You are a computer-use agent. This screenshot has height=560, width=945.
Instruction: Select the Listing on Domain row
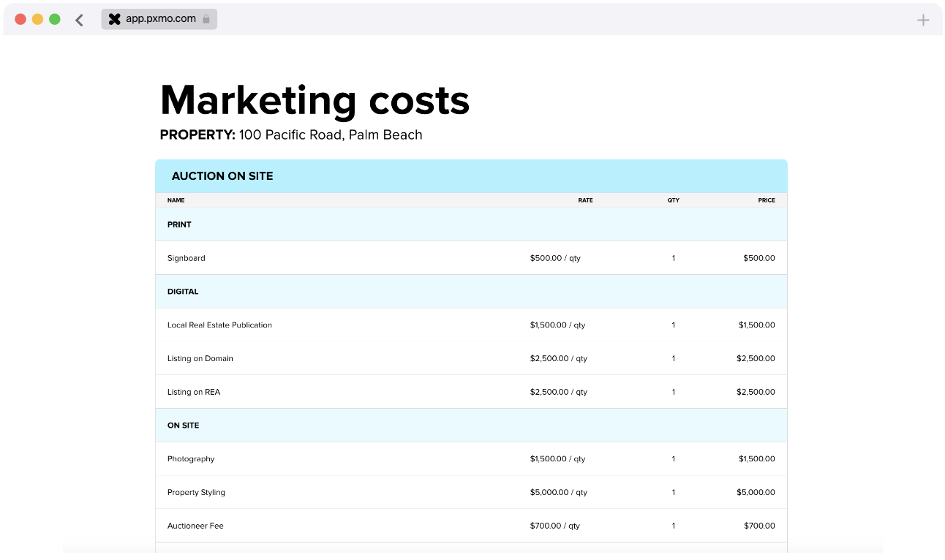(x=200, y=359)
